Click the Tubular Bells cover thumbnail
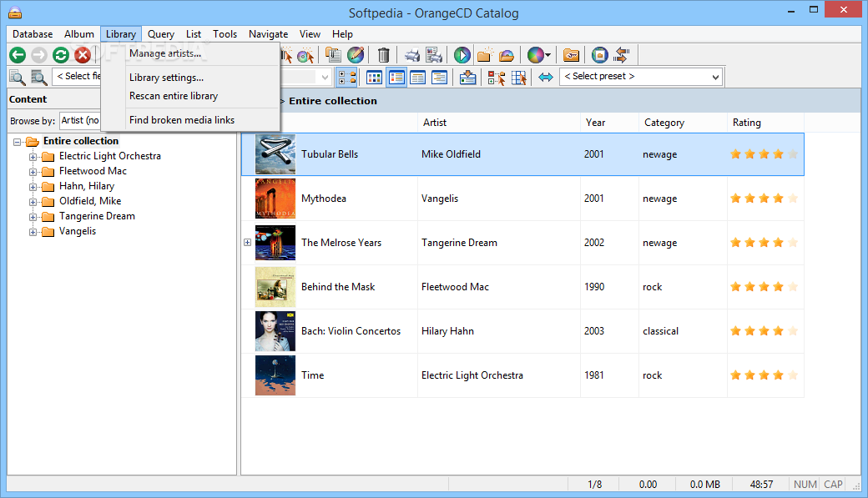 click(275, 154)
